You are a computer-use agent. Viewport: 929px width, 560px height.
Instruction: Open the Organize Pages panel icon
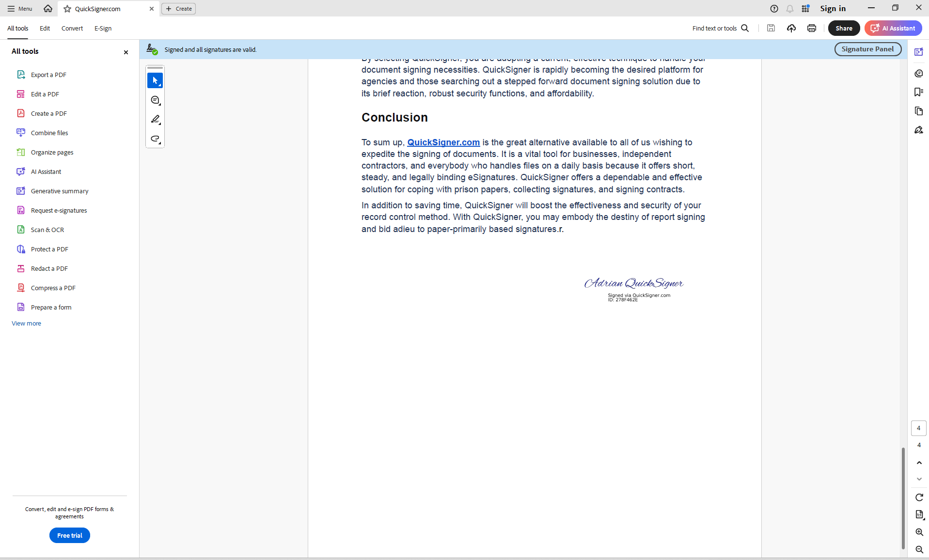(x=918, y=111)
